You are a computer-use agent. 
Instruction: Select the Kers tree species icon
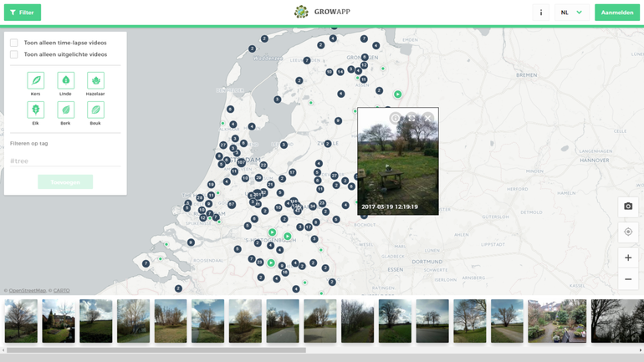36,80
